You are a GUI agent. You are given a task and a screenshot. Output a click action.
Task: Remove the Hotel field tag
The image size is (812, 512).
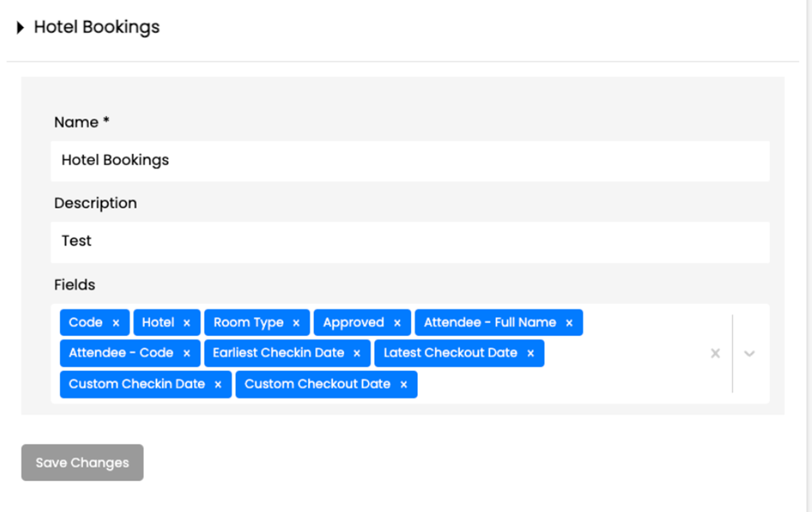click(x=187, y=323)
